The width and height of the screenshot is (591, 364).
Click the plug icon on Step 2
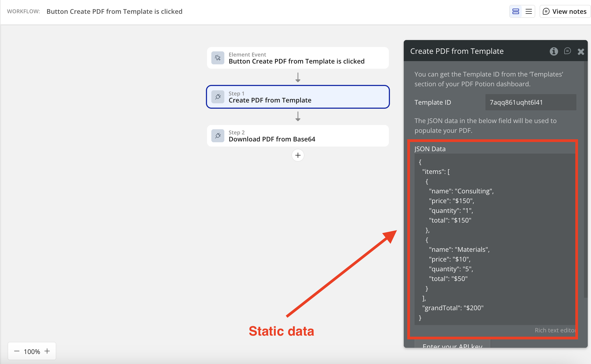click(x=218, y=136)
